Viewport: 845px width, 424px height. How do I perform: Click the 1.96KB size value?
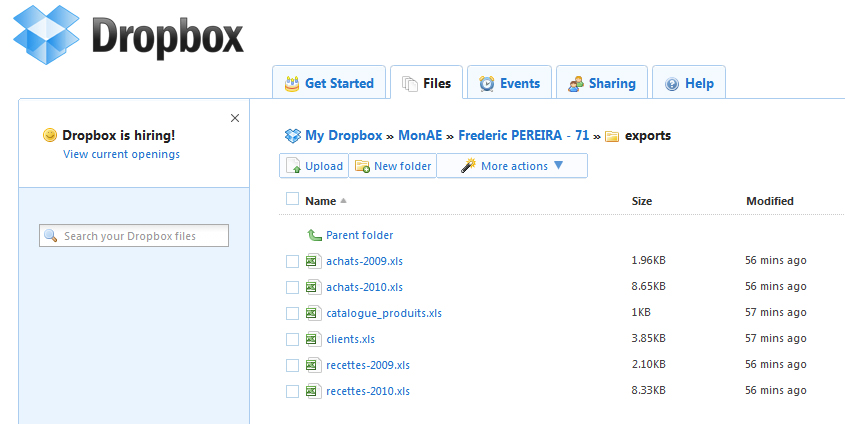[648, 260]
